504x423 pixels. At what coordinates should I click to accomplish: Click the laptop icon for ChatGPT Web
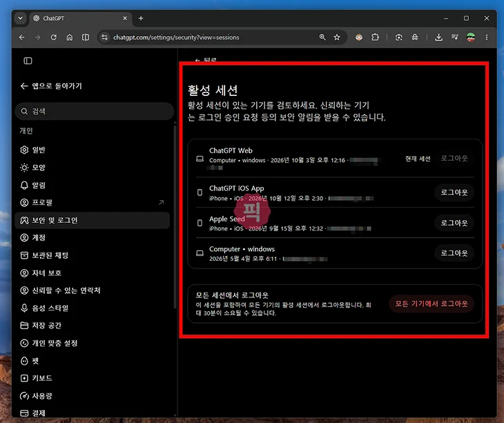click(200, 159)
